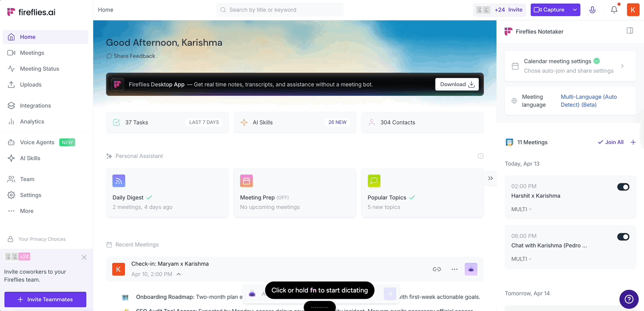
Task: Click the tasks checkmark icon on 37 Tasks
Action: [117, 122]
